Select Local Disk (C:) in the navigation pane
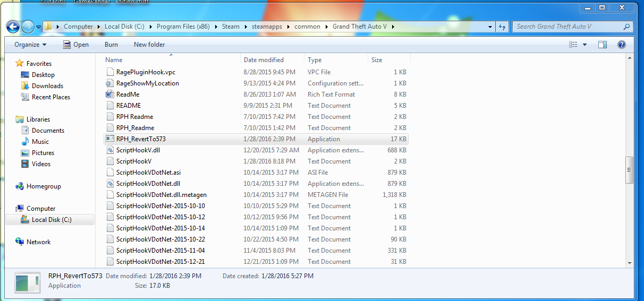644x301 pixels. click(51, 219)
